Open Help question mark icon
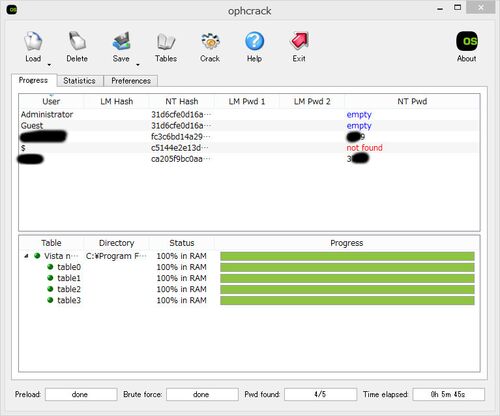 click(x=254, y=41)
